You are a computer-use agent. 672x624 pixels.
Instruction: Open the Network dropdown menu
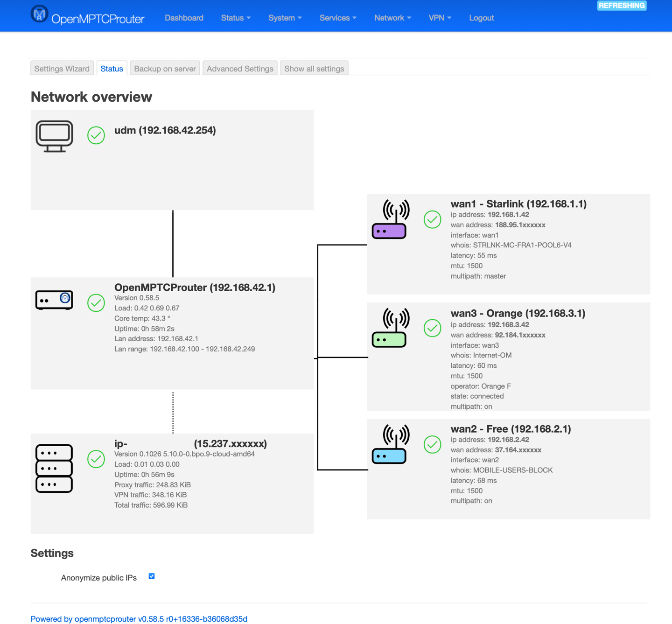click(392, 18)
